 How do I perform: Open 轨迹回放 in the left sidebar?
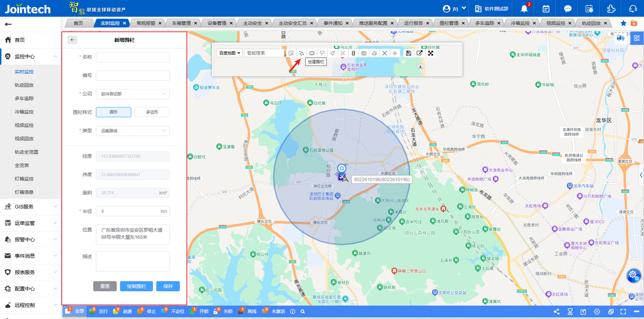(x=24, y=85)
